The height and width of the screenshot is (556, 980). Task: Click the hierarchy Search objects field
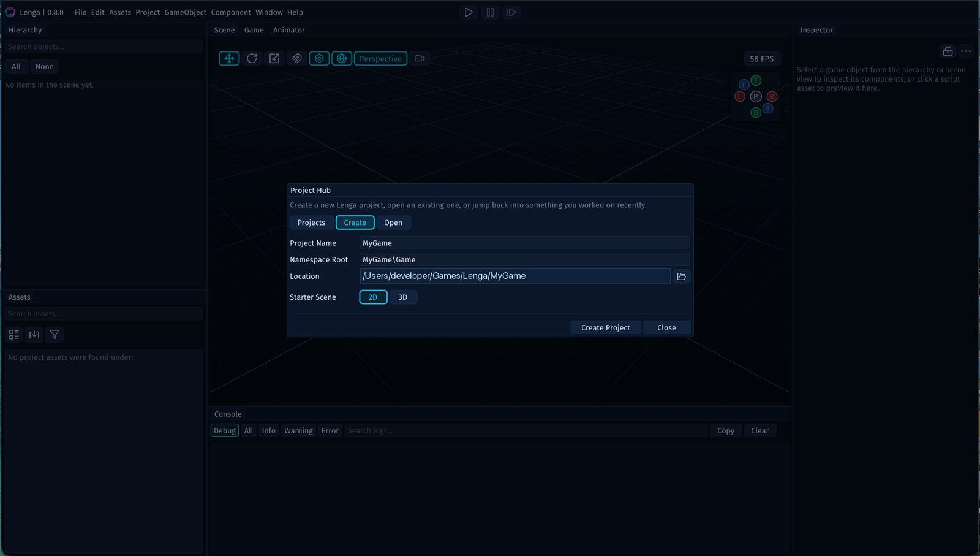click(x=104, y=47)
